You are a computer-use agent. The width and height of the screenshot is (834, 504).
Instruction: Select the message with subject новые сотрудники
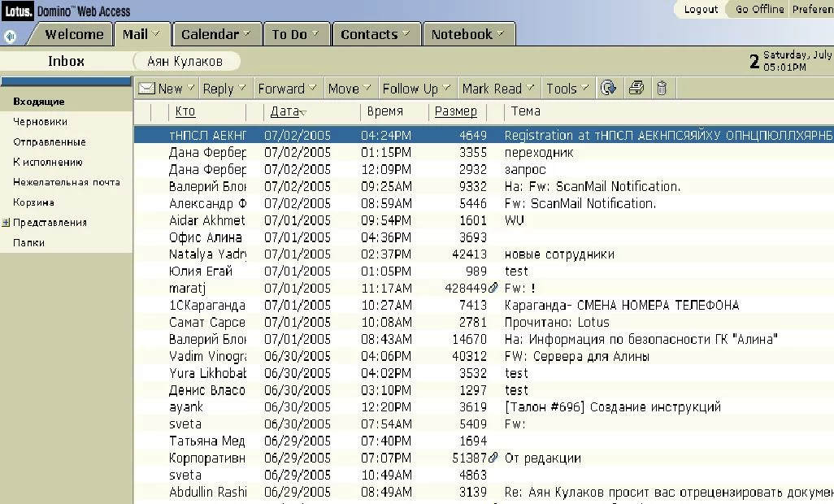point(558,254)
